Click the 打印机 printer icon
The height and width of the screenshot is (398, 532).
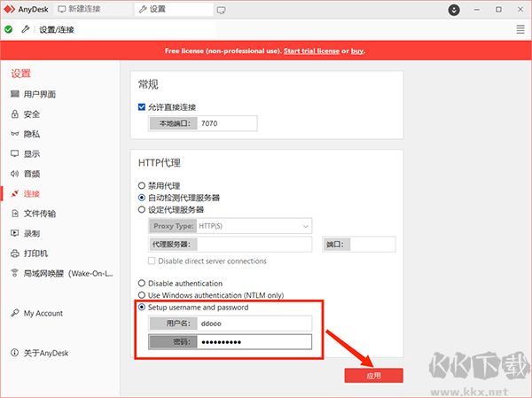(14, 254)
